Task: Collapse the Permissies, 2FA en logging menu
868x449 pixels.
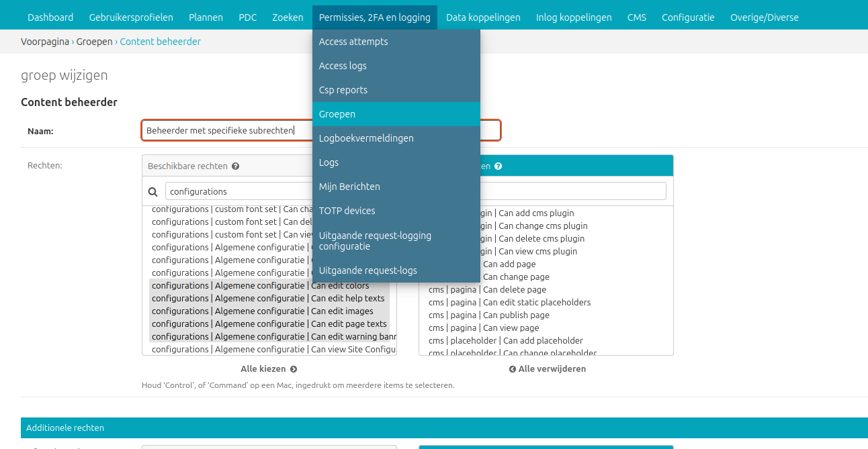Action: pos(374,17)
